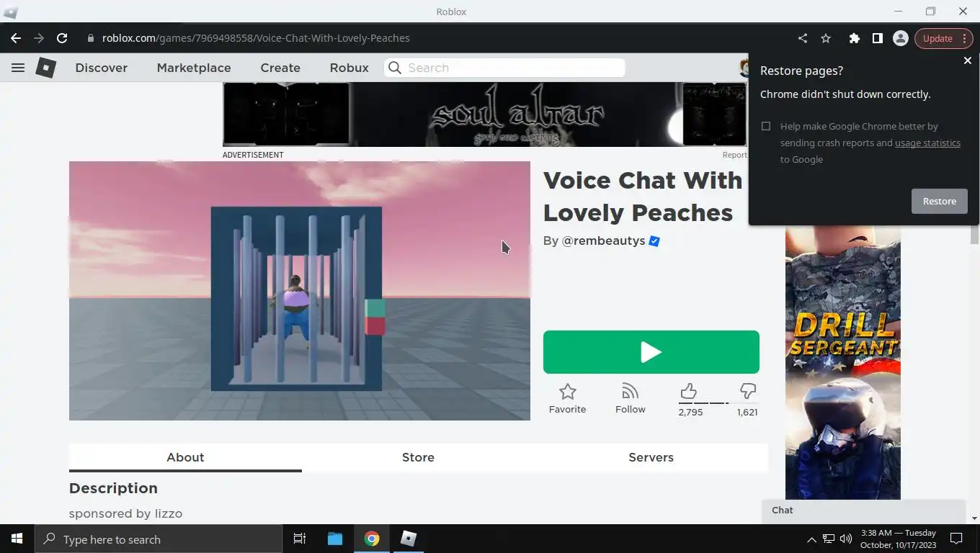Click the Restore button
This screenshot has height=553, width=980.
click(x=940, y=201)
